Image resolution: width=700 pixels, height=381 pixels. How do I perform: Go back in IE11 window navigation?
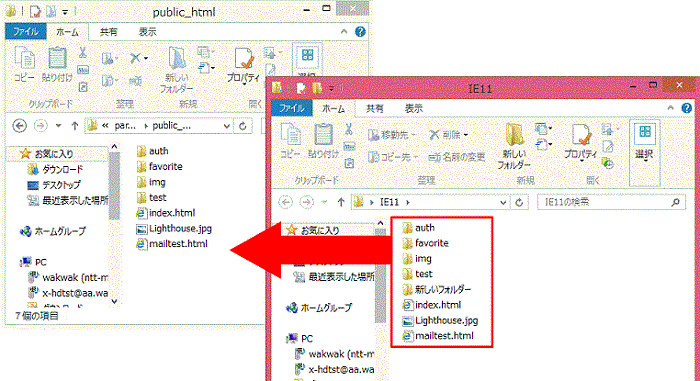286,202
